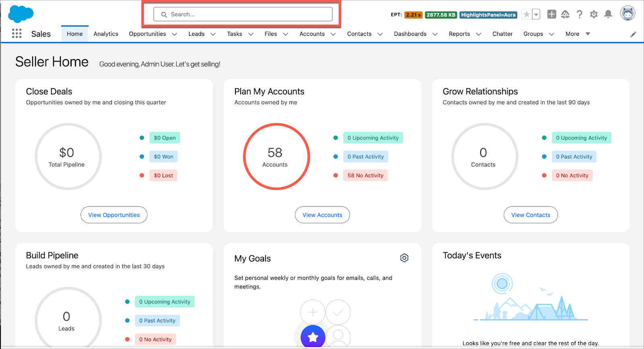Click 58 No Activity in Plan My Accounts

(365, 176)
